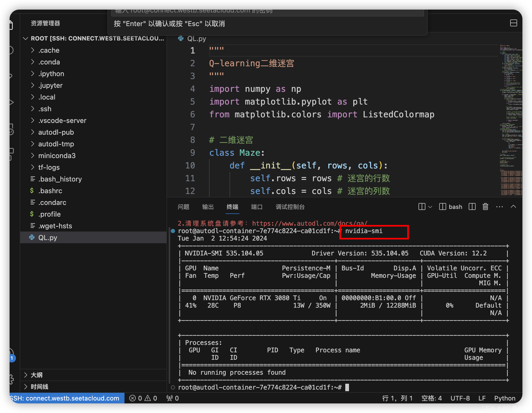Select the QL.py editor tab
The image size is (532, 413).
tap(192, 39)
